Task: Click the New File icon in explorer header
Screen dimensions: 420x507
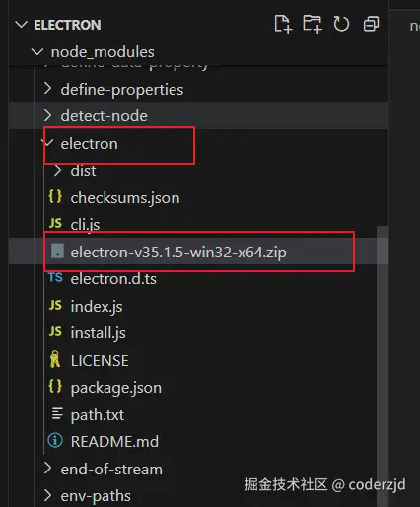Action: (283, 24)
